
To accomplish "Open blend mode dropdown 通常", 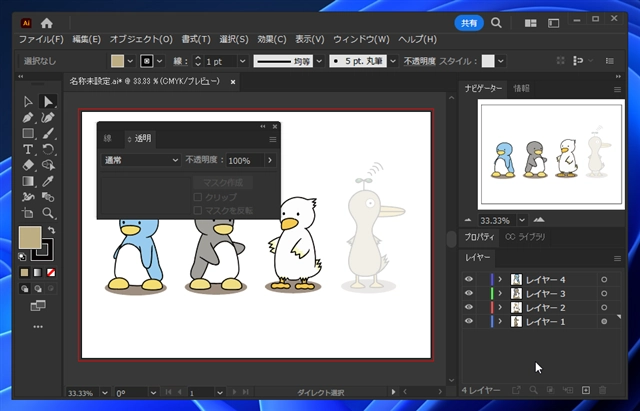I will click(x=141, y=160).
